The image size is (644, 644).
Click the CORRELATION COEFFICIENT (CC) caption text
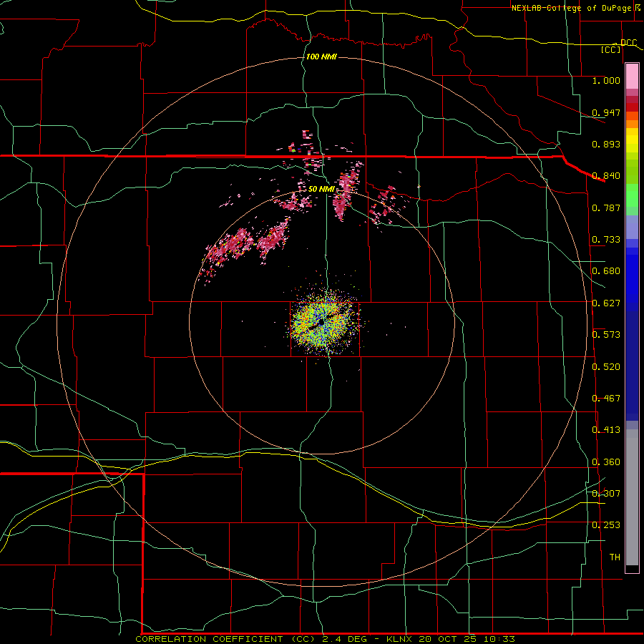[x=225, y=639]
